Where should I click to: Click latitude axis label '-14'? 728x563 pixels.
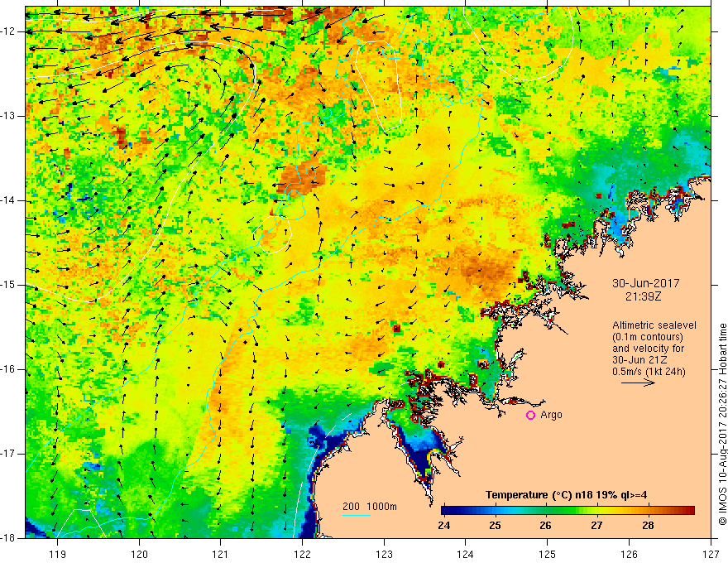pos(9,200)
